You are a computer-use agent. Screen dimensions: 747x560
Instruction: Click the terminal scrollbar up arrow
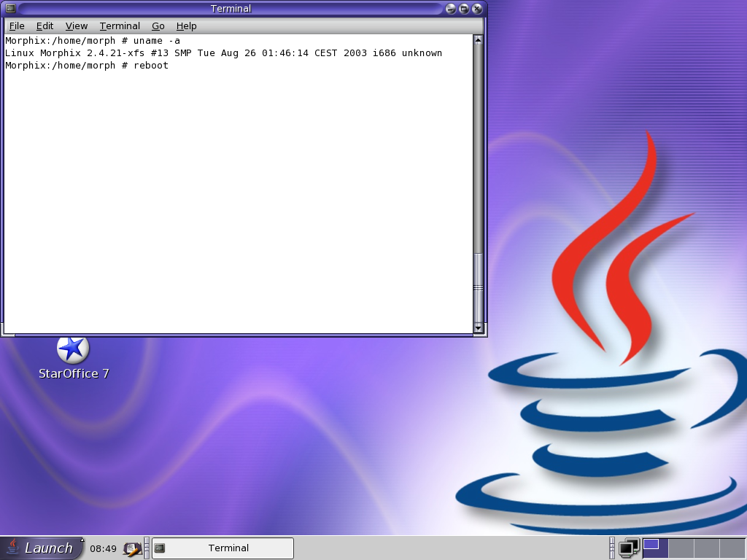click(x=479, y=41)
